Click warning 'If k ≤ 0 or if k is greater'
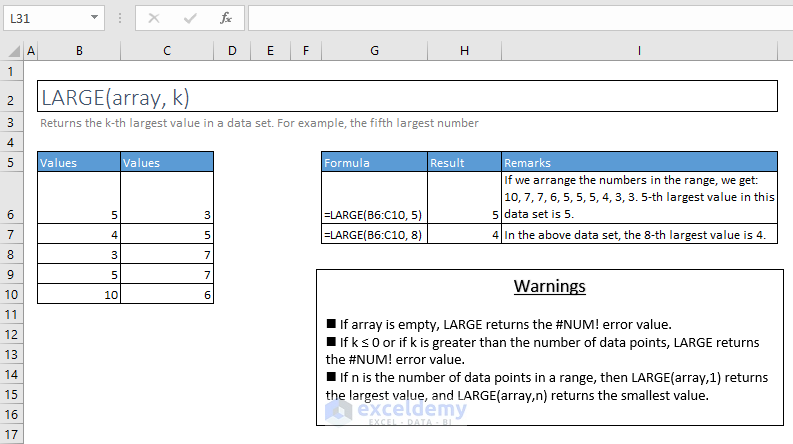Screen dimensions: 793x444 click(x=543, y=351)
